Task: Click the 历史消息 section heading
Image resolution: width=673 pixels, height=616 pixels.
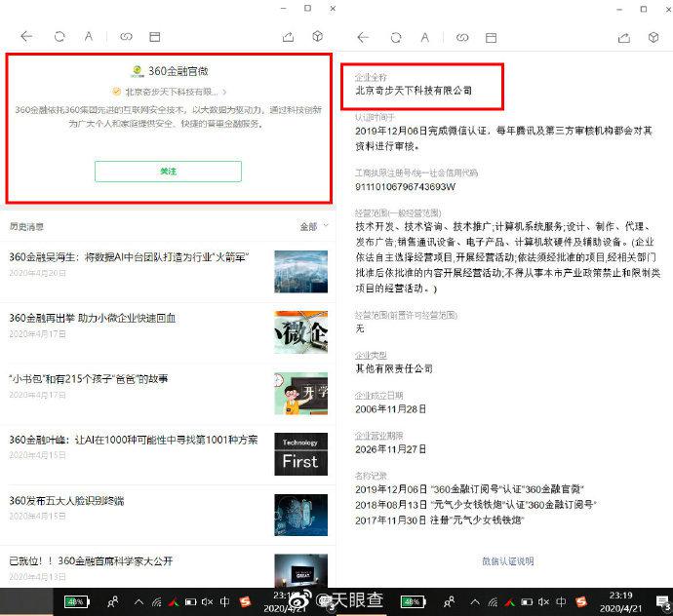Action: click(26, 226)
